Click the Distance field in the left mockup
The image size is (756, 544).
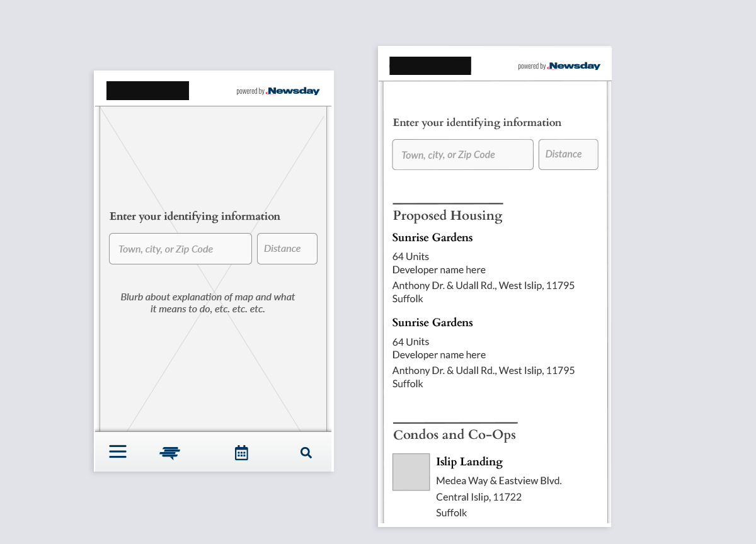[x=287, y=249]
